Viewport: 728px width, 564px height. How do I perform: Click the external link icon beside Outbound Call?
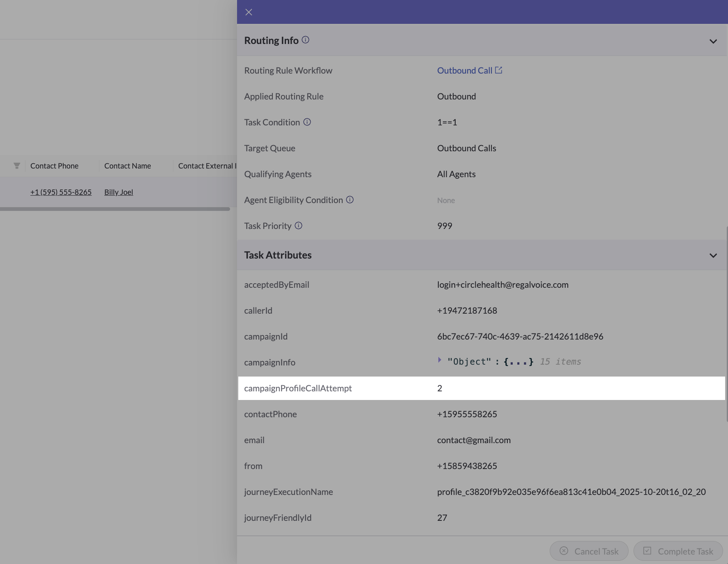click(499, 70)
